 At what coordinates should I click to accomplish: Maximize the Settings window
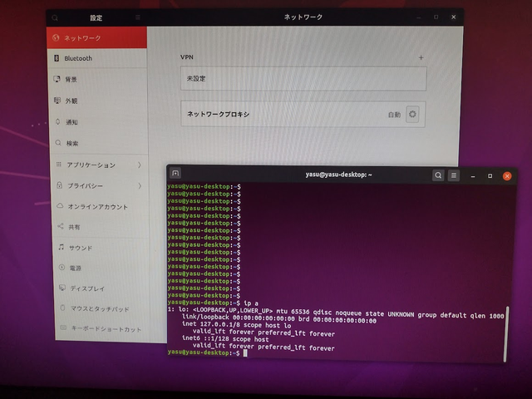pos(436,17)
